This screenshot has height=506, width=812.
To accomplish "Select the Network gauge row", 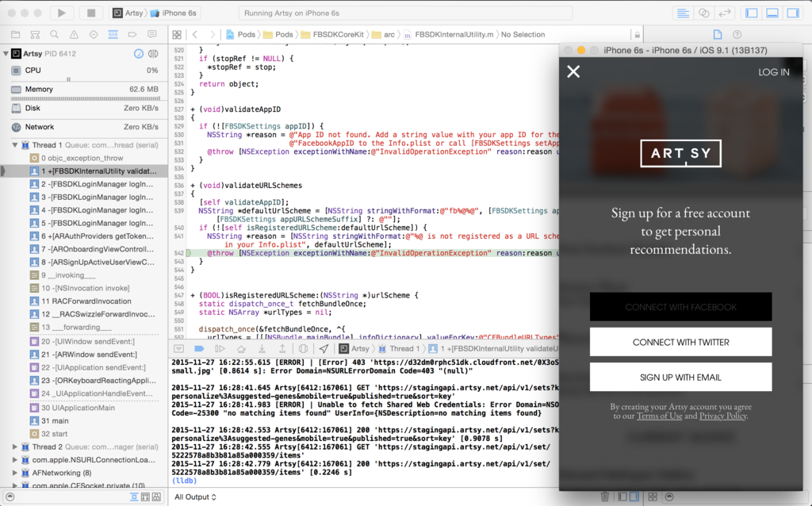I will click(84, 127).
